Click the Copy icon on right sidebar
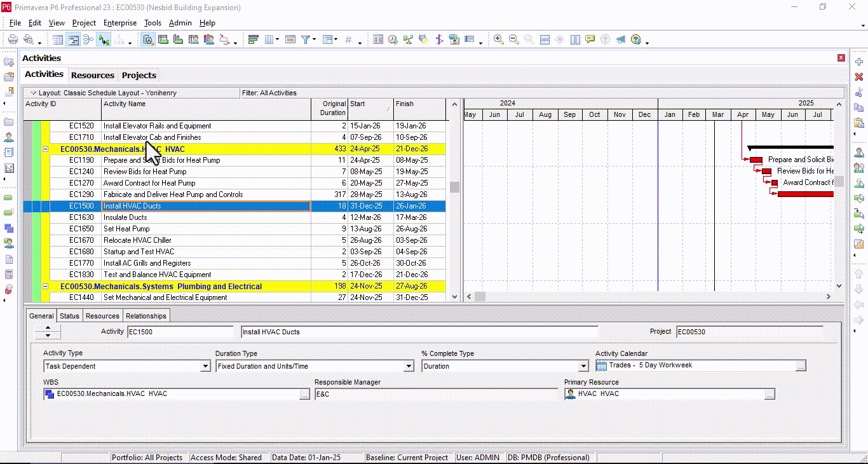This screenshot has height=464, width=868. click(x=859, y=107)
